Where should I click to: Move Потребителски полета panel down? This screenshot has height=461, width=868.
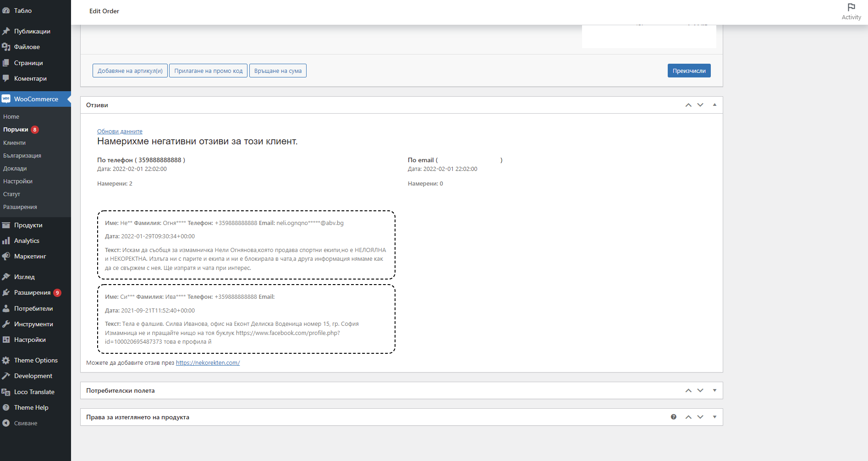point(700,390)
